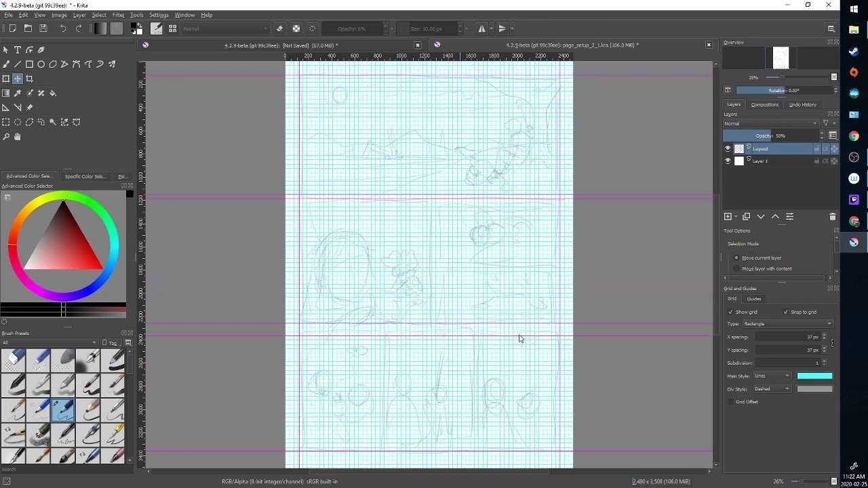Click the Open file folder icon
This screenshot has height=488, width=868.
click(x=28, y=28)
